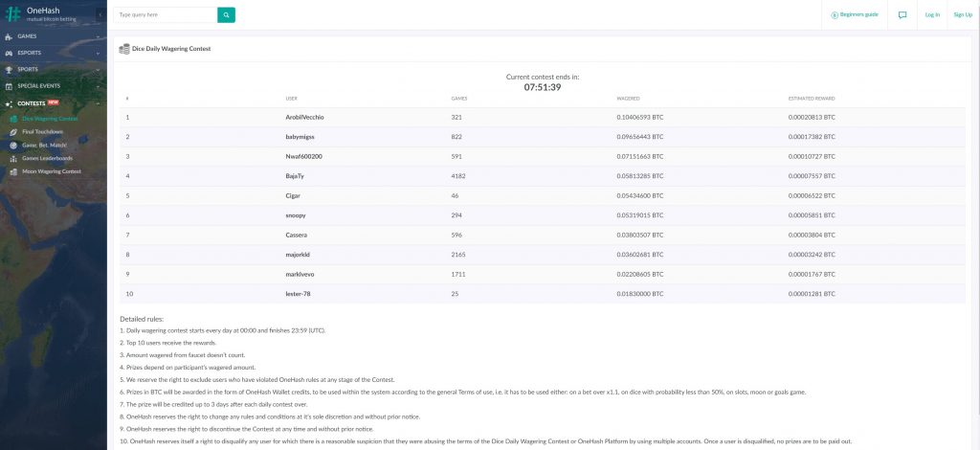Click user ArobilVecchio in the table
Screen dimensions: 980x450
click(304, 117)
